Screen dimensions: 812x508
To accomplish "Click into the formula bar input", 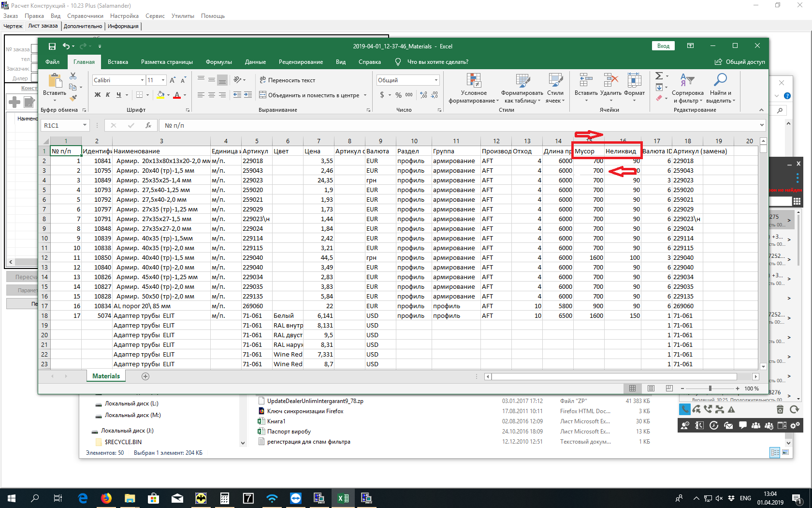I will [x=459, y=125].
